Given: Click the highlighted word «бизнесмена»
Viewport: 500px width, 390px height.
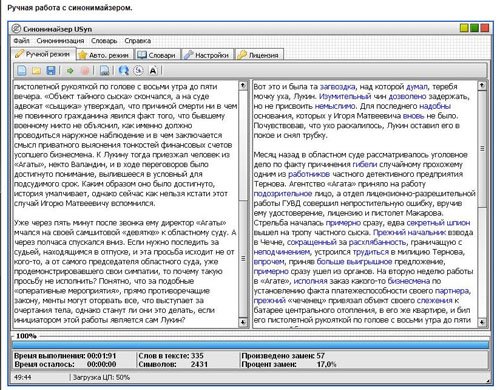Looking at the screenshot, I should click(409, 281).
